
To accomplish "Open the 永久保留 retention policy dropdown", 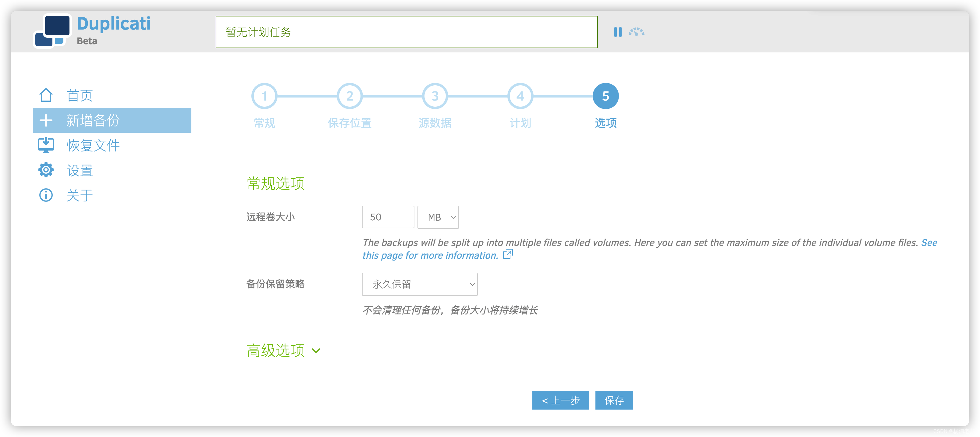I will point(420,284).
